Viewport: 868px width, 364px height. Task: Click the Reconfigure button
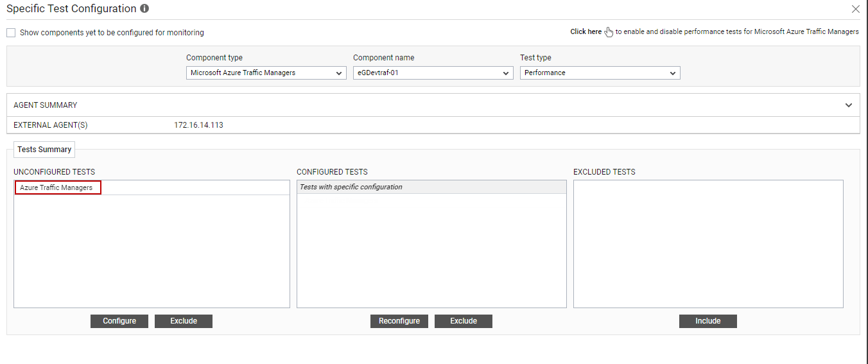click(399, 321)
